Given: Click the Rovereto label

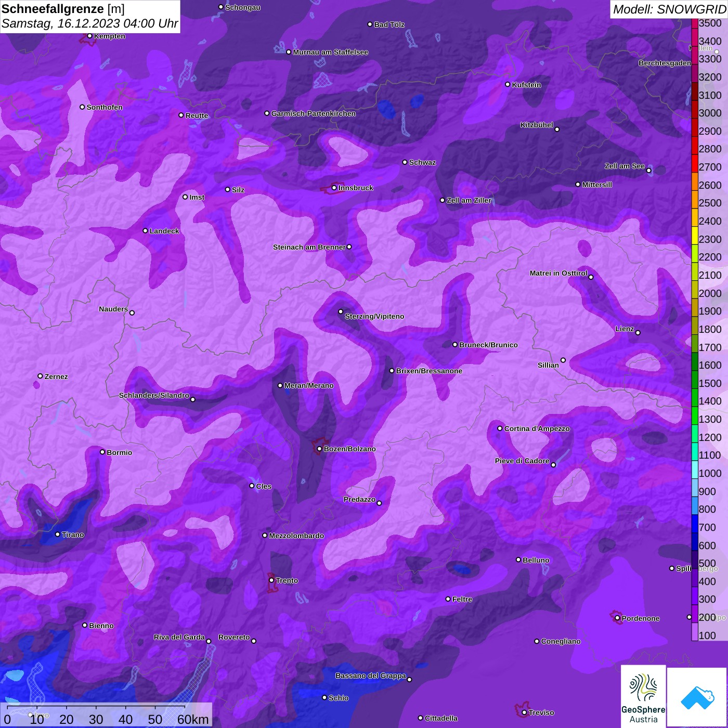Looking at the screenshot, I should (234, 637).
